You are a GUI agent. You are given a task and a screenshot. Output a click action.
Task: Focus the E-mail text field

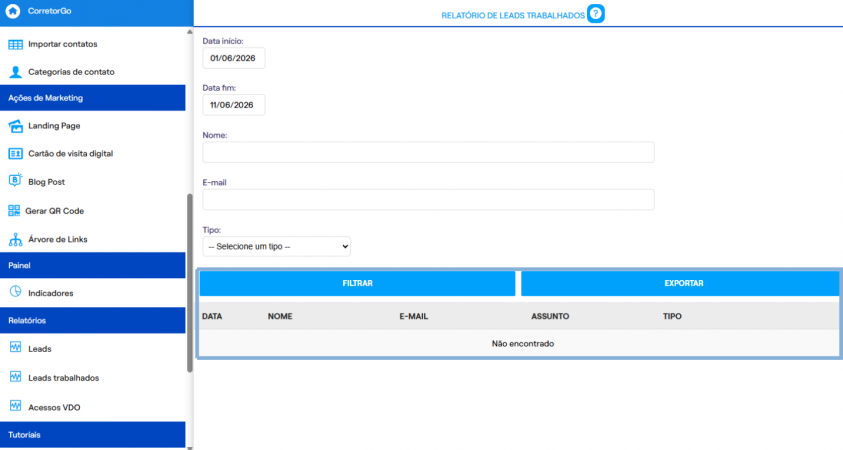coord(428,199)
